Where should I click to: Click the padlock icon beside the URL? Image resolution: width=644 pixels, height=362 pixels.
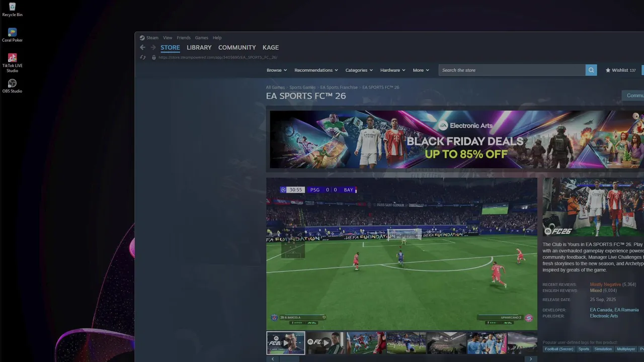[x=154, y=57]
